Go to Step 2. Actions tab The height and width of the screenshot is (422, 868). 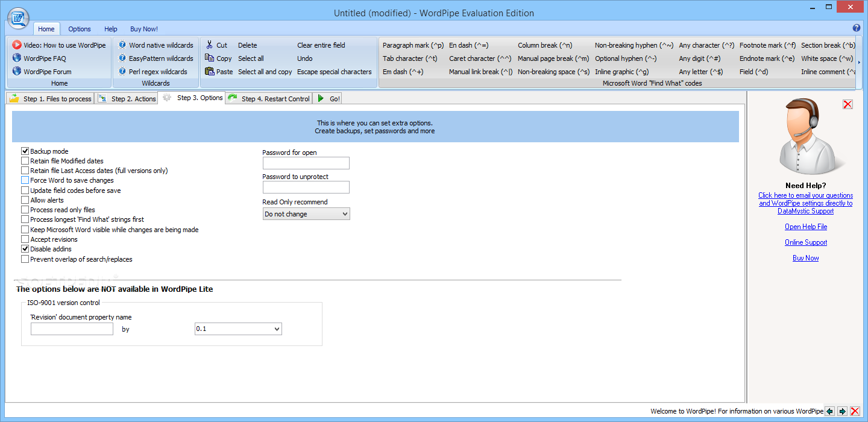coord(127,99)
